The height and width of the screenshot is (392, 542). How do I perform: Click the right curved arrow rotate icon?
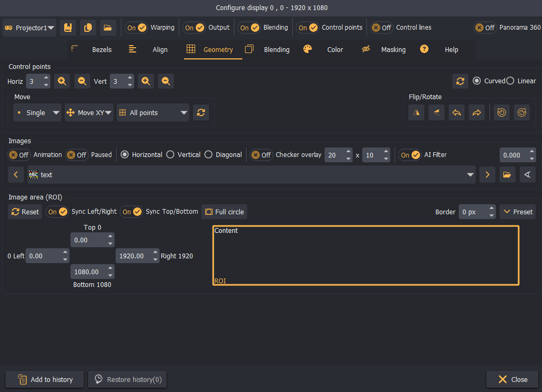pyautogui.click(x=477, y=112)
